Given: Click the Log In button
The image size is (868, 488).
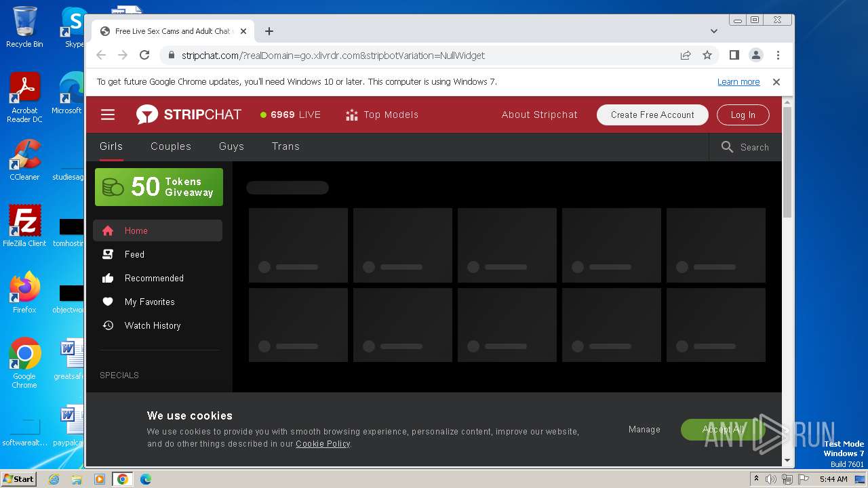Looking at the screenshot, I should point(743,115).
